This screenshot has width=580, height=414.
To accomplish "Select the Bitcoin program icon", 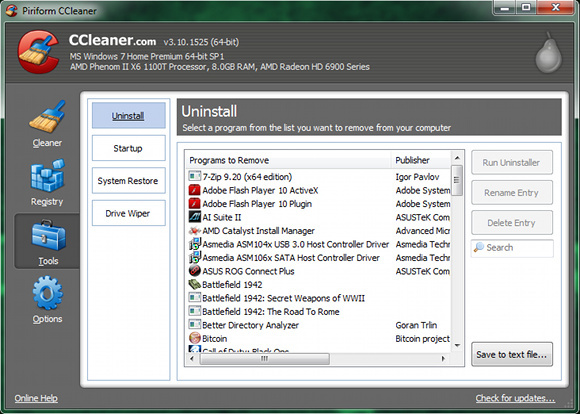I will pyautogui.click(x=195, y=338).
